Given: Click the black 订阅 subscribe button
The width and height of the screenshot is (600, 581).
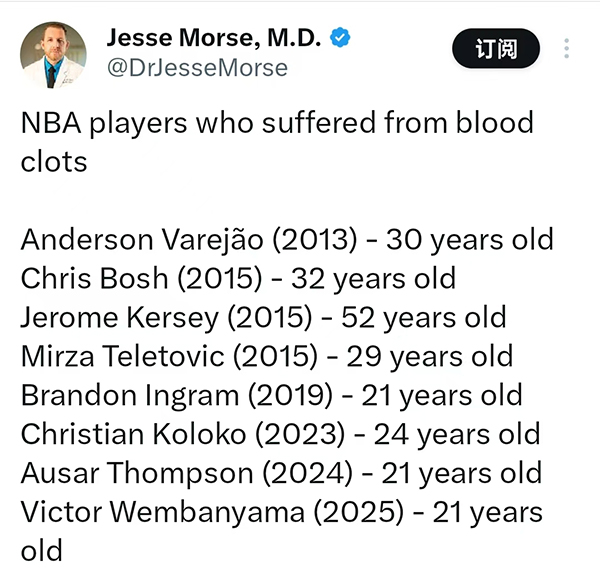Looking at the screenshot, I should pos(496,49).
